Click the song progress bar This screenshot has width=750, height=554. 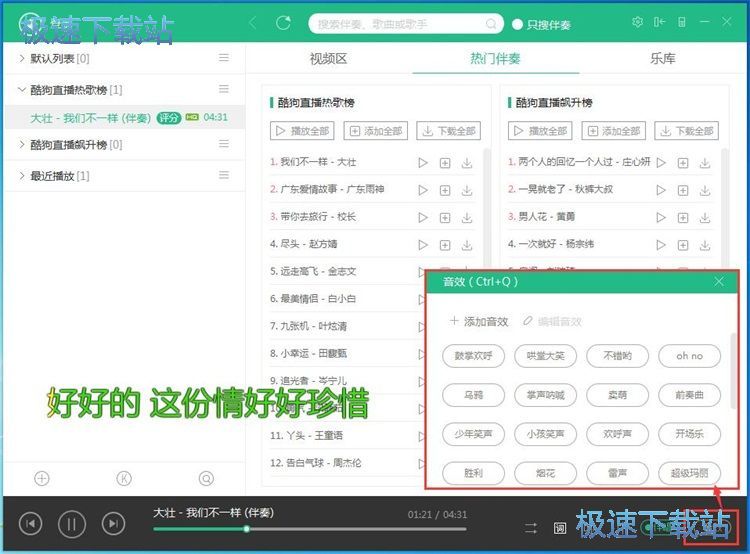309,529
